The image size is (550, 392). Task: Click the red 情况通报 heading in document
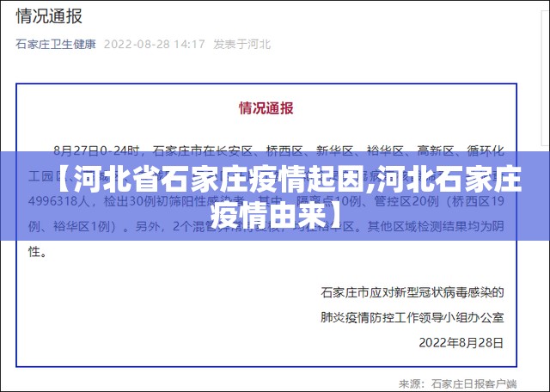(x=266, y=107)
